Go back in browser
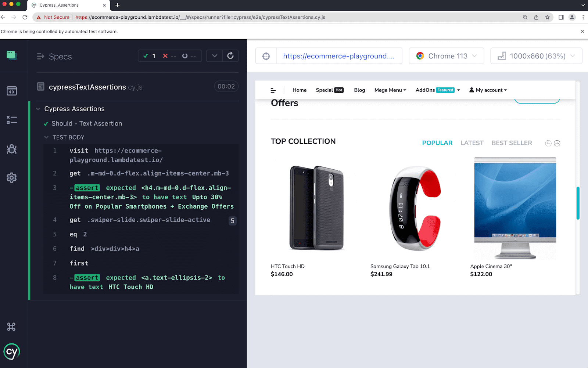Image resolution: width=588 pixels, height=368 pixels. 3,17
